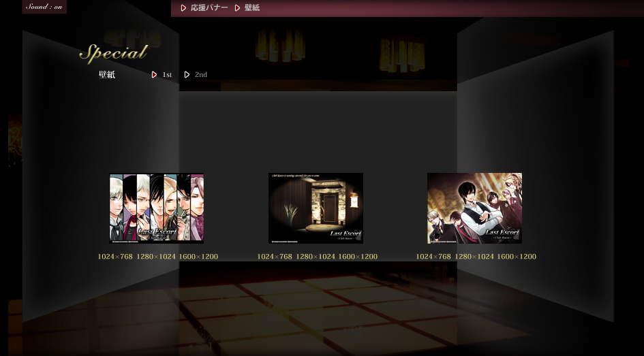This screenshot has height=356, width=644.
Task: Go to 壁紙 in the top navigation
Action: 252,8
